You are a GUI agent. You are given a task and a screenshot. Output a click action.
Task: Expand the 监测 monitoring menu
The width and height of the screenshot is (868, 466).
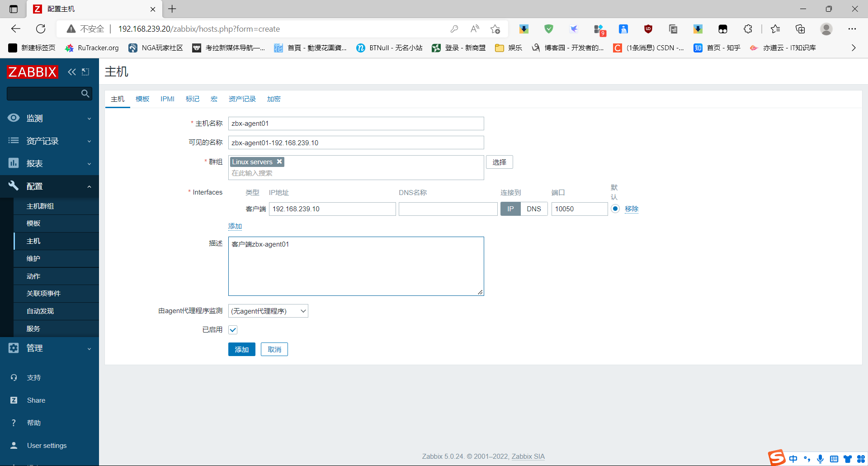[49, 118]
